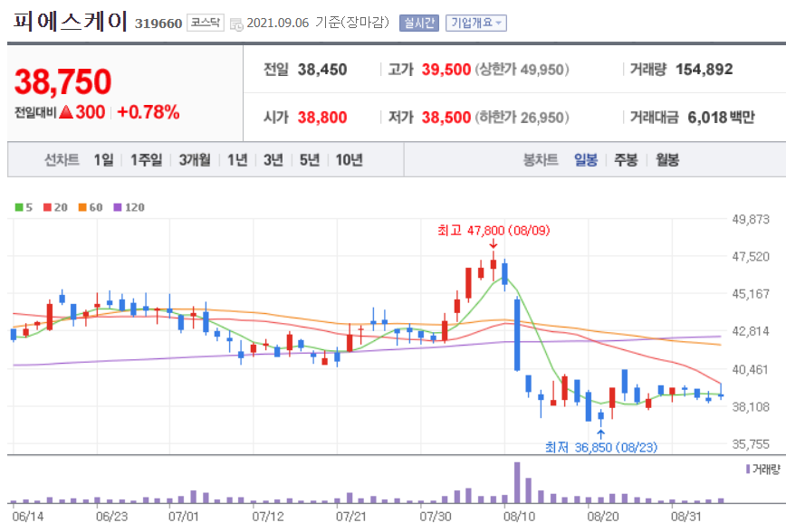Click the 상한가 49,950 text
This screenshot has width=786, height=532.
(522, 69)
